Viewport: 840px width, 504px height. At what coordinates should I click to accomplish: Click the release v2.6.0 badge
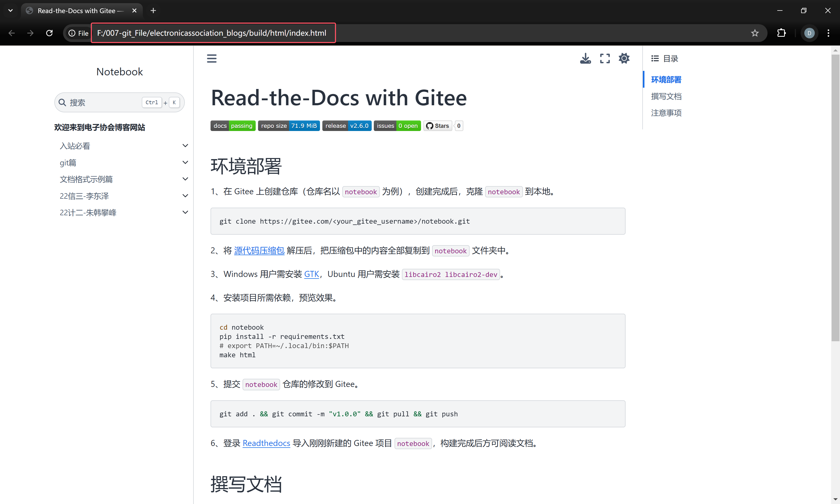pyautogui.click(x=347, y=126)
